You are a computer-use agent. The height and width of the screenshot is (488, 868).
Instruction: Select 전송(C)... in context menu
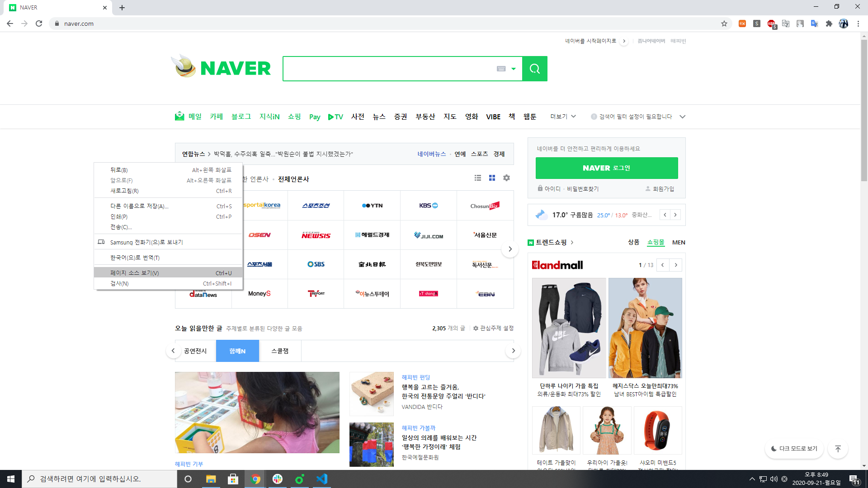(168, 227)
